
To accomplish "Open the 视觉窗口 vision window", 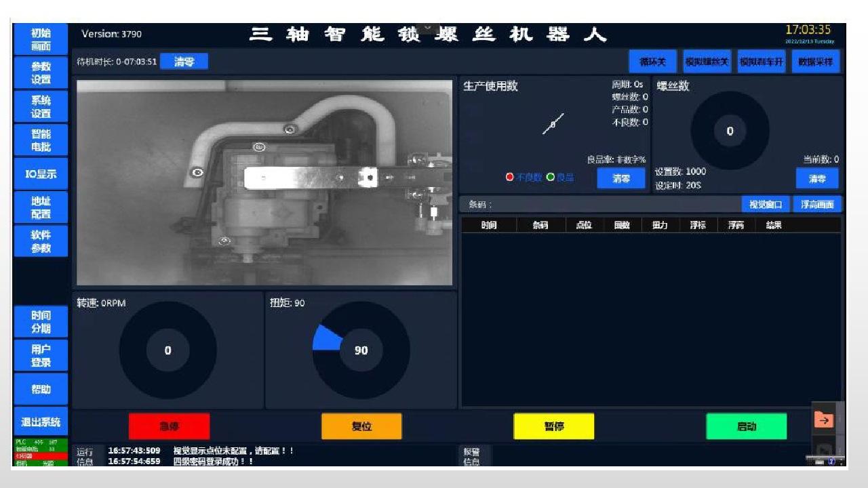I will (x=765, y=204).
